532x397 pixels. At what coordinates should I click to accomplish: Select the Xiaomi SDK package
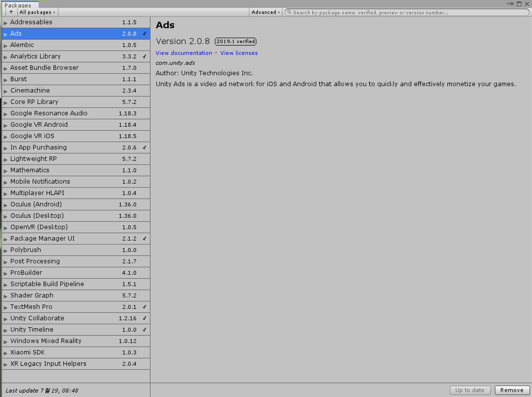pos(76,352)
